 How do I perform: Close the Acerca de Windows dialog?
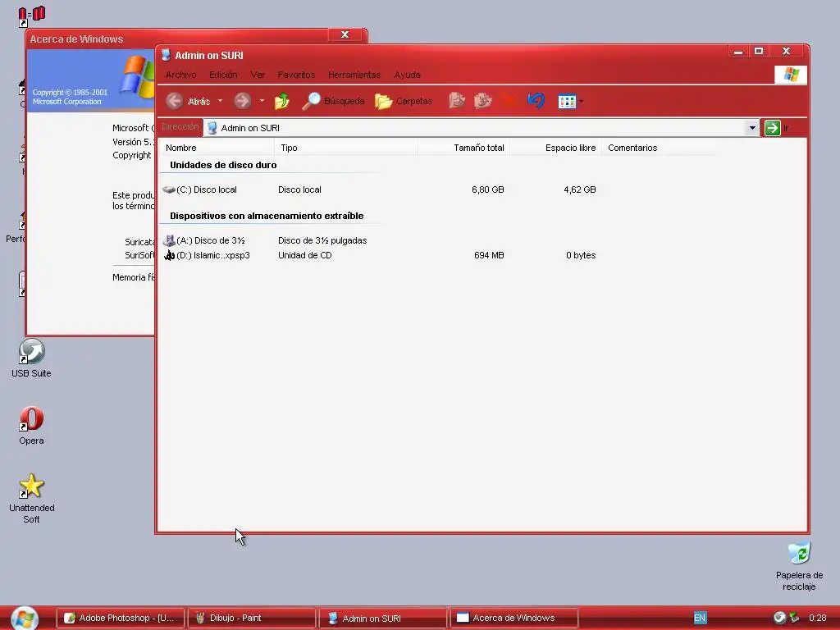(345, 34)
